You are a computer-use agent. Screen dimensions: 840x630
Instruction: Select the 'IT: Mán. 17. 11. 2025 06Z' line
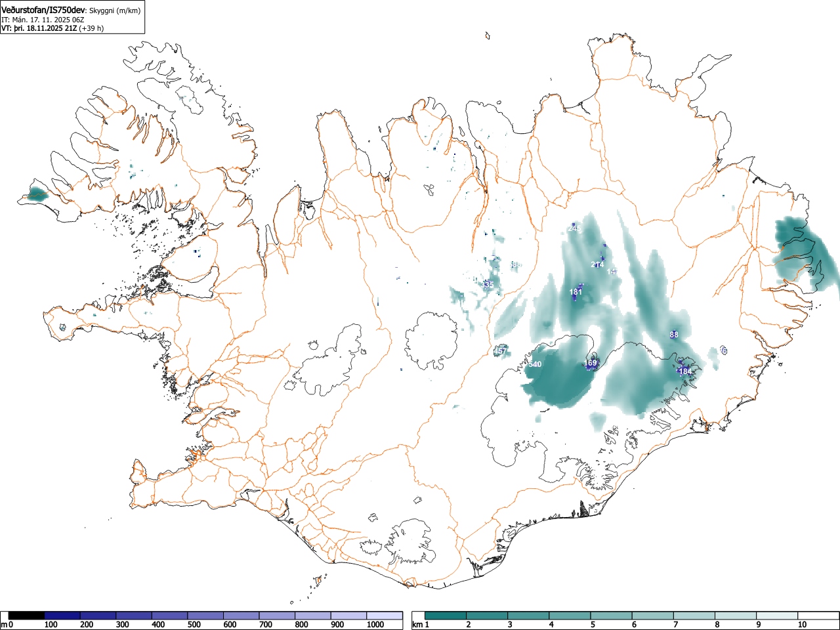(x=43, y=20)
